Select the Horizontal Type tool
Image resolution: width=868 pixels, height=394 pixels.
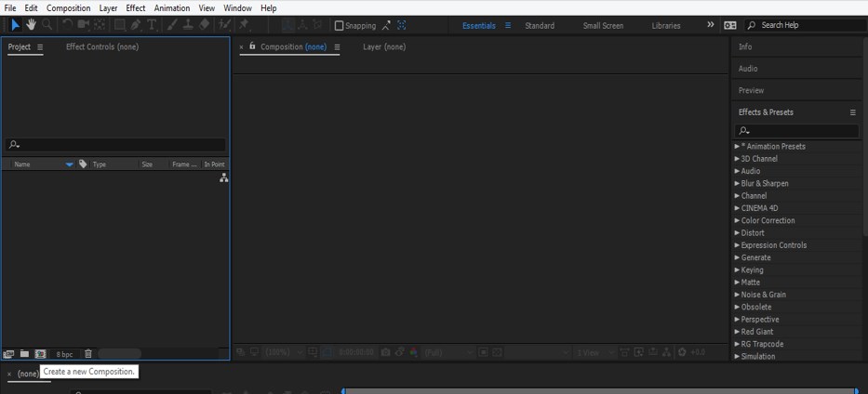pos(152,25)
